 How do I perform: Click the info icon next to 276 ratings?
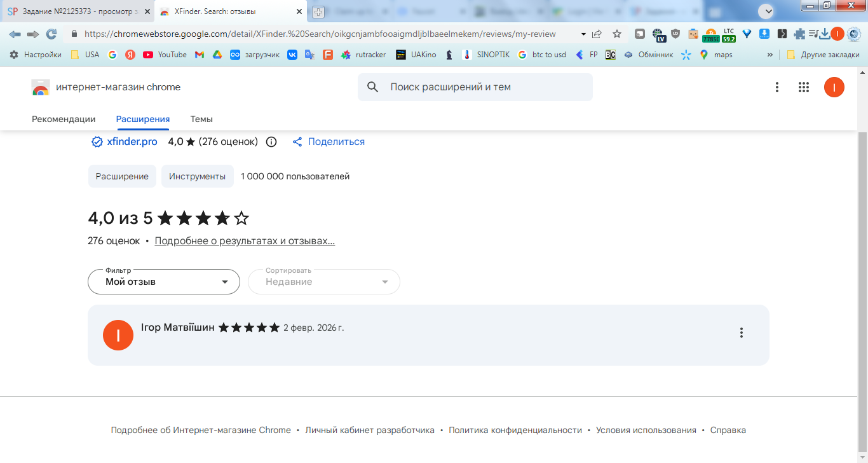[x=271, y=142]
